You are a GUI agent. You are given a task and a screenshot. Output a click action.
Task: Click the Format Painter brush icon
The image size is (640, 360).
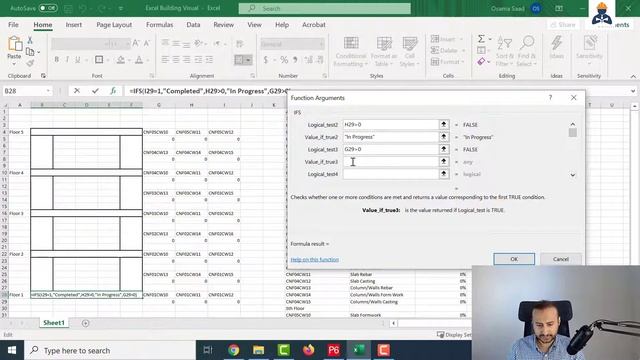click(x=30, y=63)
